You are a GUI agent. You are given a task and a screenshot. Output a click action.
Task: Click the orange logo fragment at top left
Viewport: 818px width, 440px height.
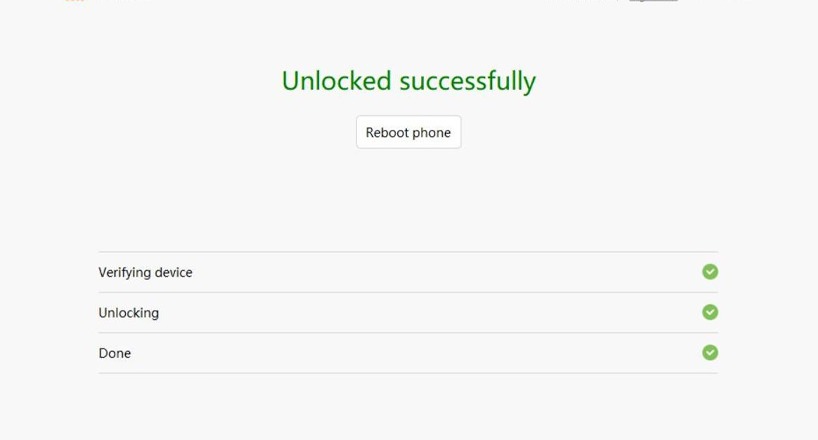[74, 1]
